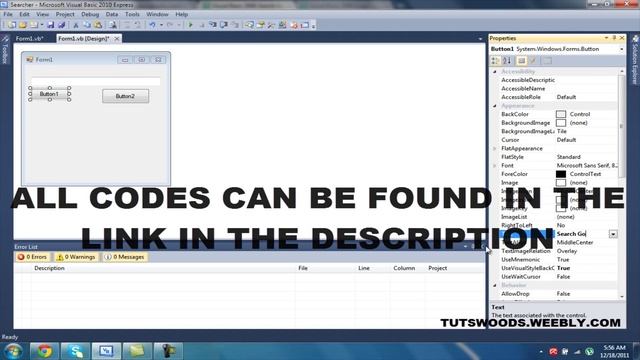The width and height of the screenshot is (640, 360).
Task: Undo with the blue undo arrow
Action: point(152,25)
